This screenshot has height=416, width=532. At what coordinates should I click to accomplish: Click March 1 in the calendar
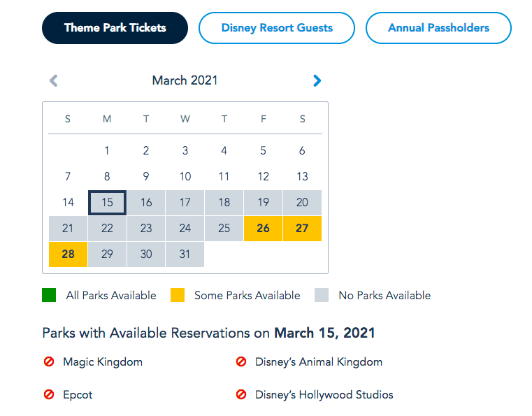coord(107,150)
